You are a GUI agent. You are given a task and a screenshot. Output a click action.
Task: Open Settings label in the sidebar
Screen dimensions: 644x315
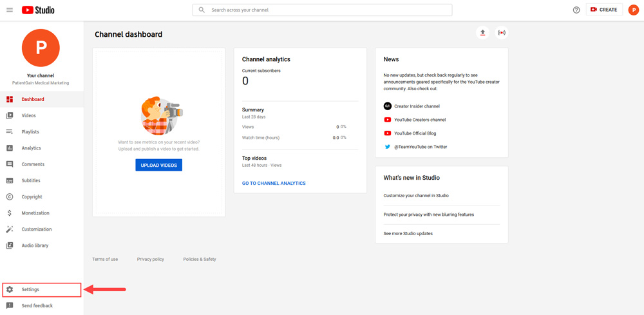point(30,289)
